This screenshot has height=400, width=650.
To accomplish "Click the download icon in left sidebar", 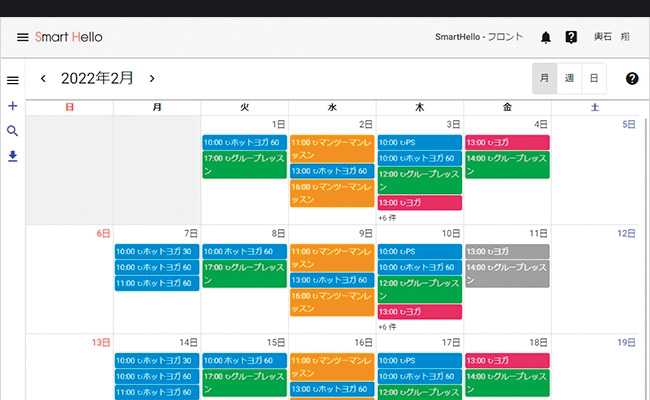I will (13, 156).
